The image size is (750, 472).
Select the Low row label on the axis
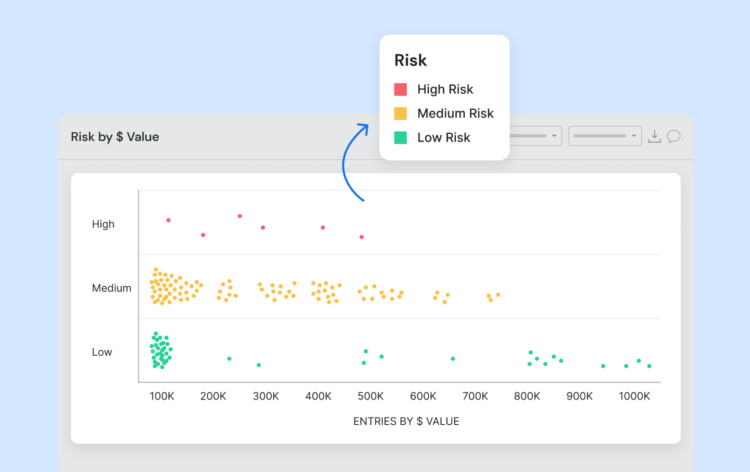coord(102,352)
